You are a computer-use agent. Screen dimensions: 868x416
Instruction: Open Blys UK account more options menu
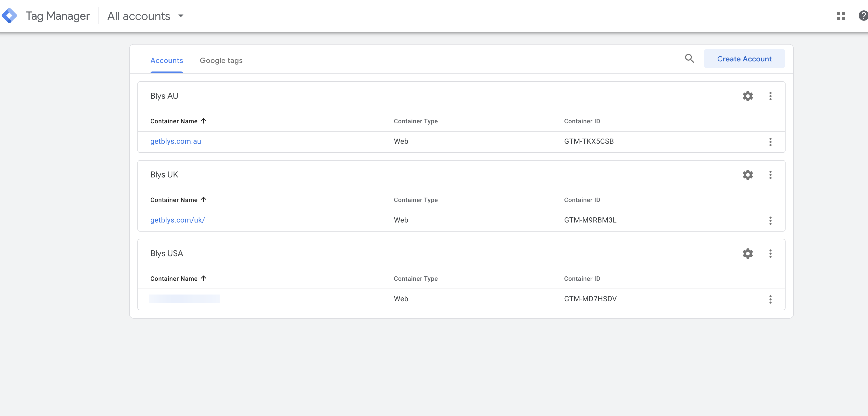tap(770, 175)
